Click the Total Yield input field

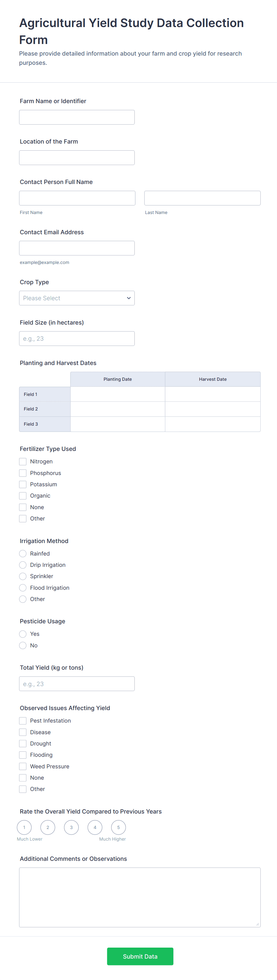[77, 684]
